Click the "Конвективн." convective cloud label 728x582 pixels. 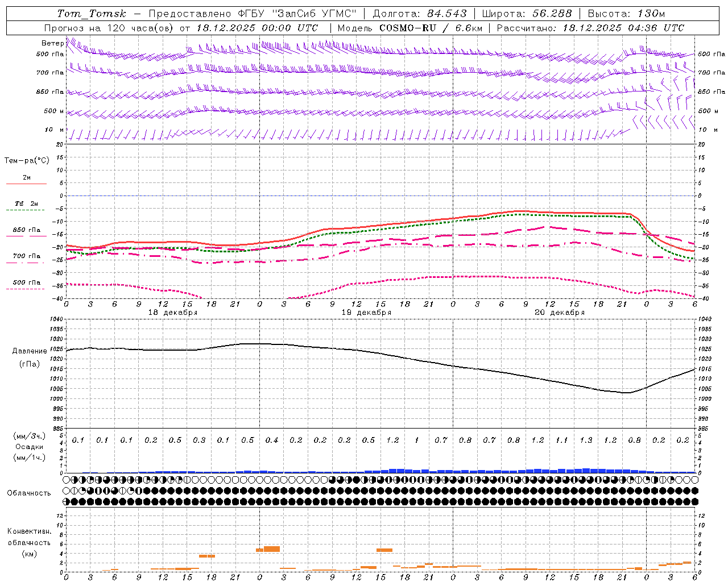tap(29, 531)
